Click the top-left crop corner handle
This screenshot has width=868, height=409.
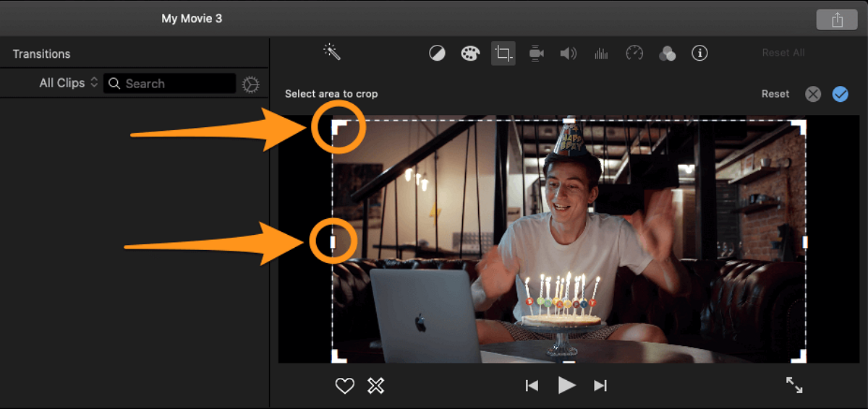click(x=339, y=128)
